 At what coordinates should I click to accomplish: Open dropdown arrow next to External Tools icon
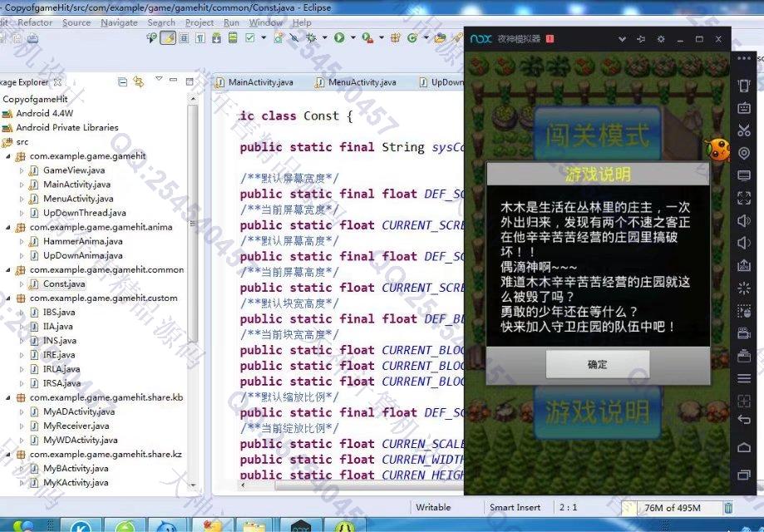pos(382,37)
